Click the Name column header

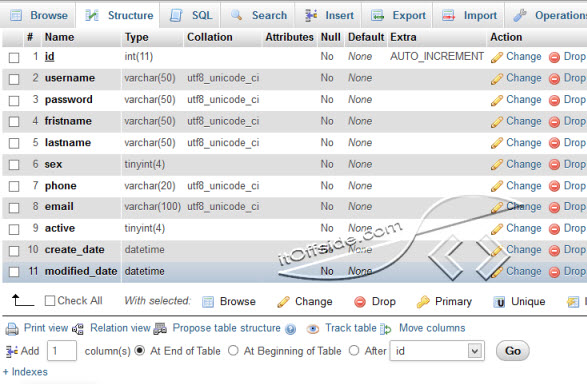click(60, 37)
